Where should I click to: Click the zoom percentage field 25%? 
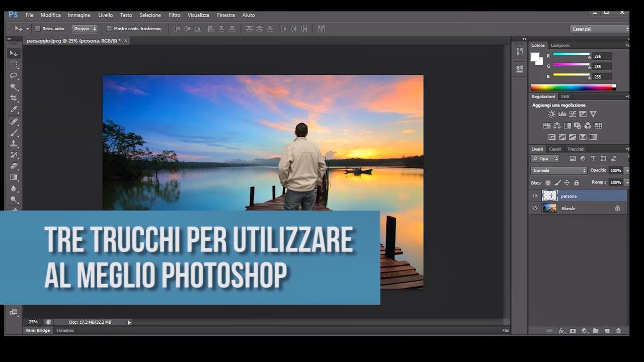click(33, 322)
